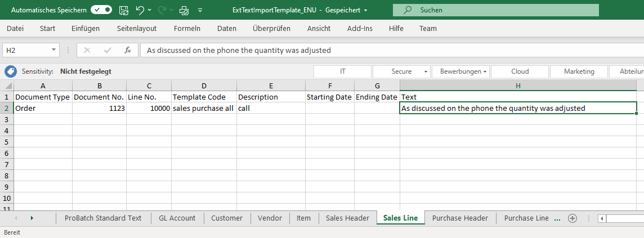Add a new sheet with plus icon
Image resolution: width=644 pixels, height=238 pixels.
(572, 218)
